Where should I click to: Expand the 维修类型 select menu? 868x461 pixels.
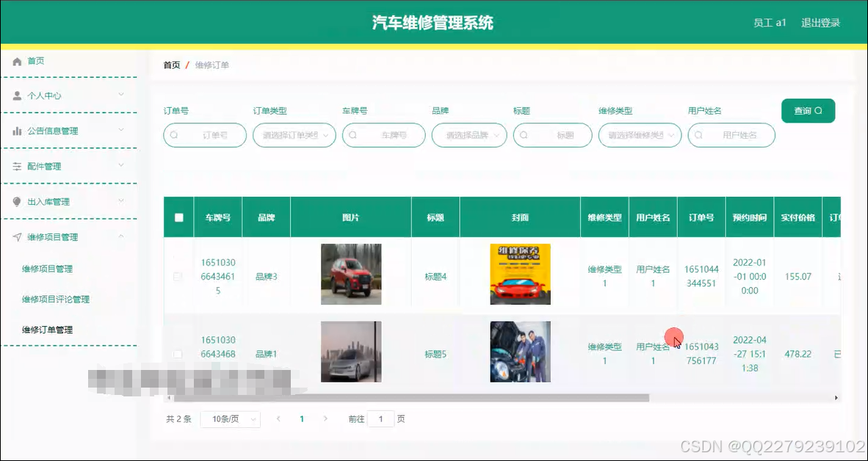point(640,135)
